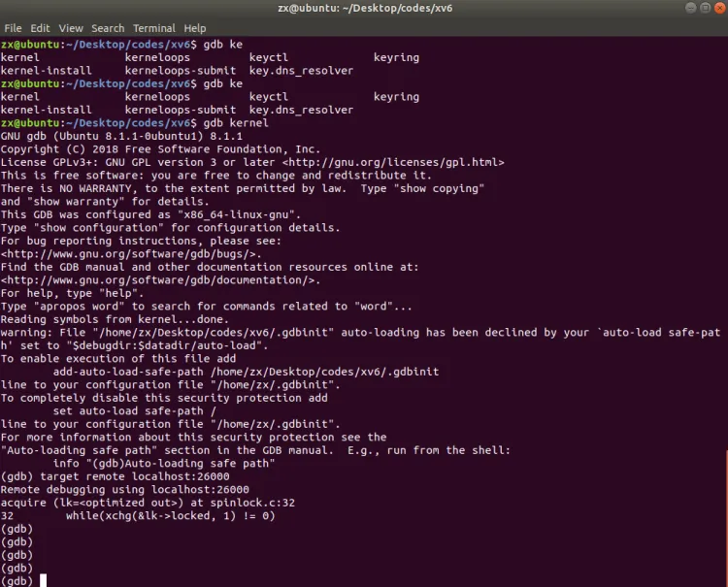
Task: Click the gnu.org/licenses/gpl.html URL
Action: coord(393,162)
